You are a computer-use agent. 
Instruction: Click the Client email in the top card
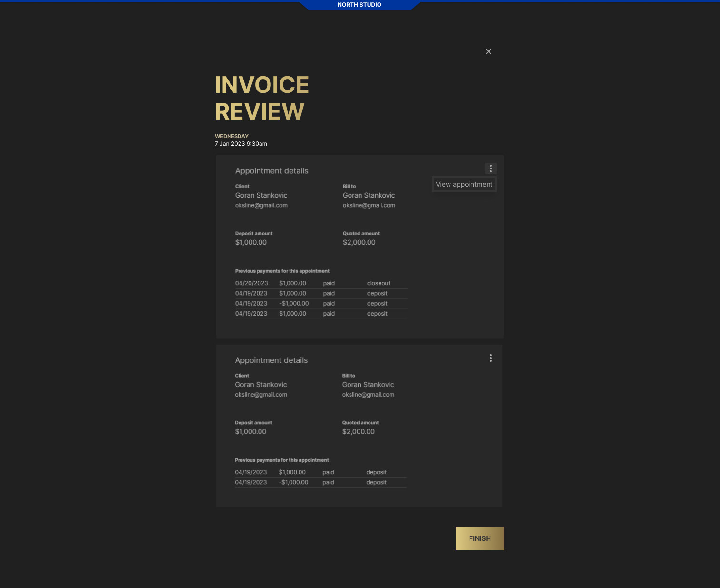[x=261, y=205]
